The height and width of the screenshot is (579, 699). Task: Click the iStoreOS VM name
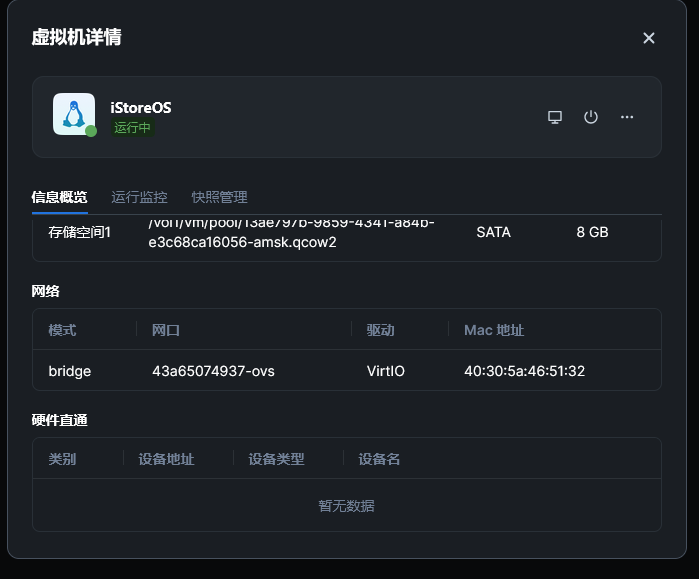pyautogui.click(x=141, y=108)
